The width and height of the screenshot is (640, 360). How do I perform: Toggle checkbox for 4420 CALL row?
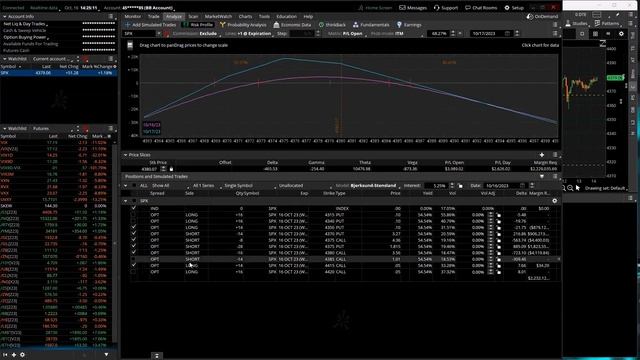click(x=133, y=272)
